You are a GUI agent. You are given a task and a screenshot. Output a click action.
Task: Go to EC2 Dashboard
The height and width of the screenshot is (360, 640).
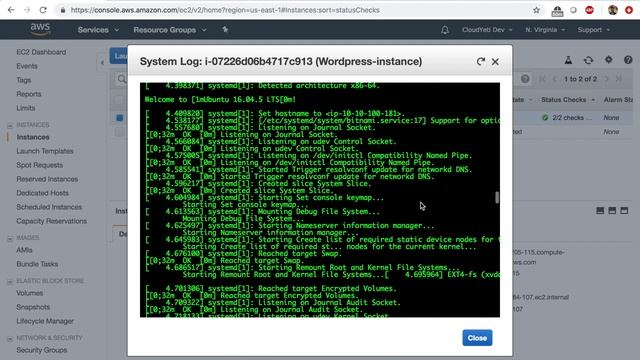point(41,52)
